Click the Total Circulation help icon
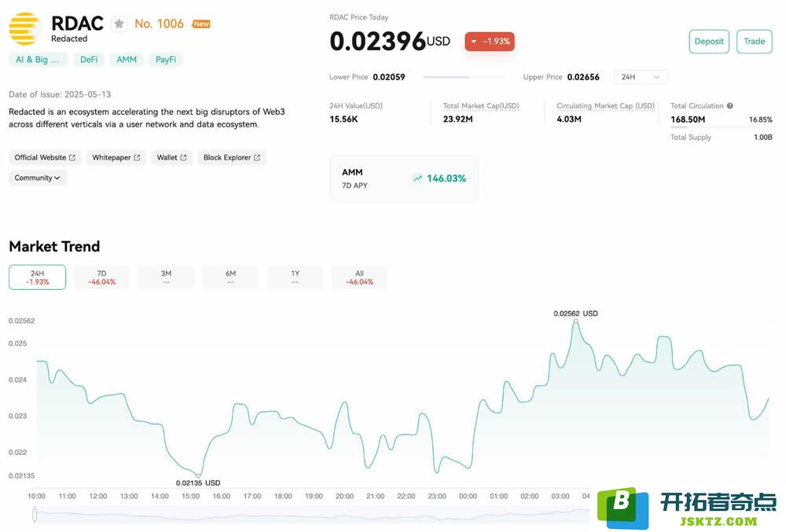The height and width of the screenshot is (532, 786). [730, 106]
